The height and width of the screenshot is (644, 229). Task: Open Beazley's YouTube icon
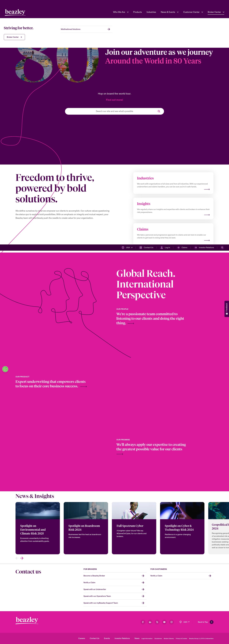coord(164,622)
